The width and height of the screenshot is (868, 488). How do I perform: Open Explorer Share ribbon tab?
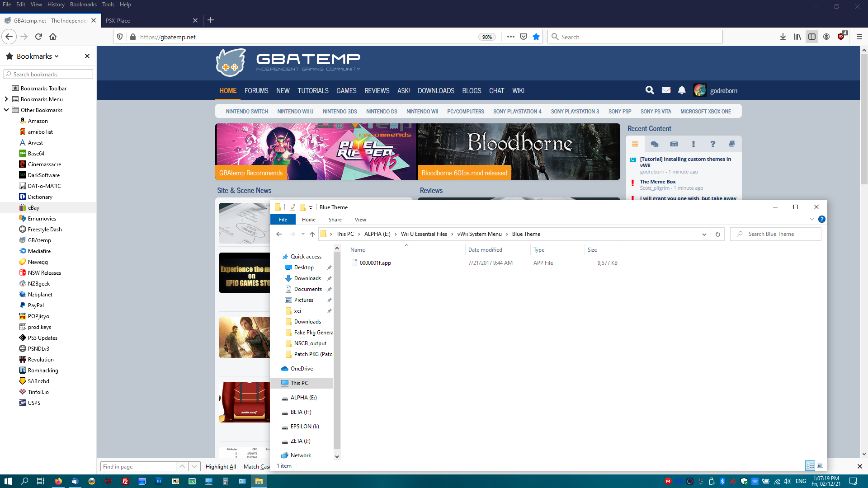[x=335, y=220]
